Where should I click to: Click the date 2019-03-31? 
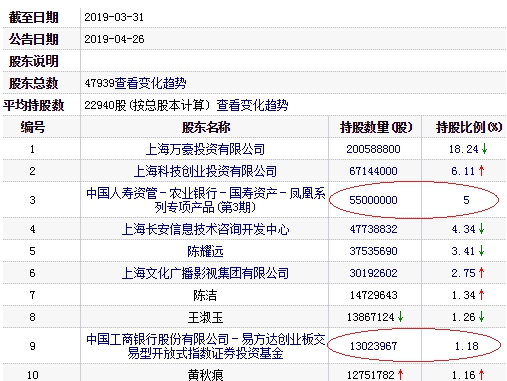[x=114, y=17]
